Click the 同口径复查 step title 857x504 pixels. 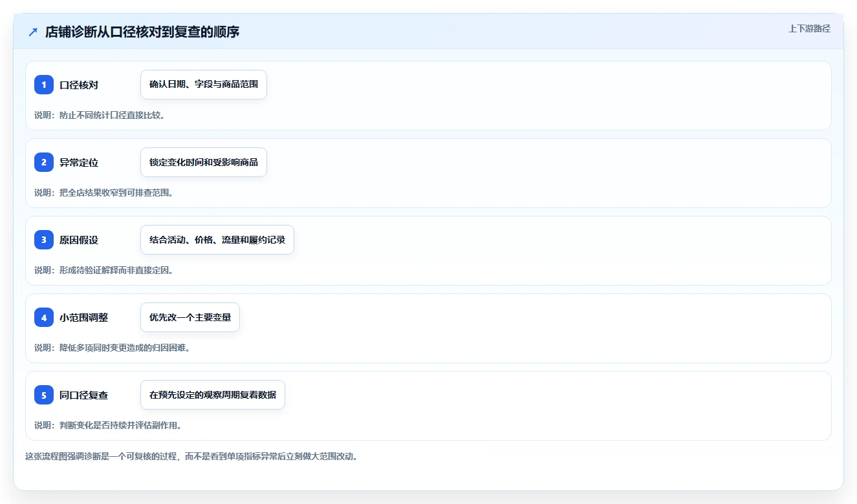(84, 395)
